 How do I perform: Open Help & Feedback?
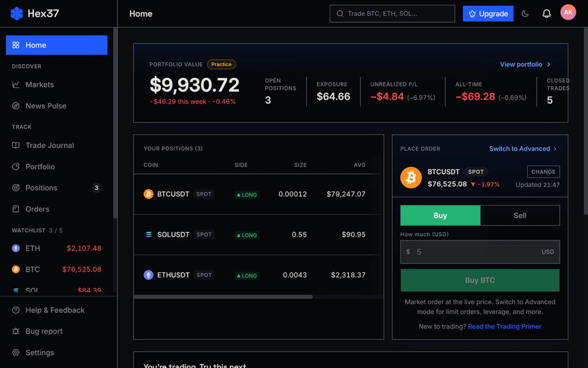point(57,310)
